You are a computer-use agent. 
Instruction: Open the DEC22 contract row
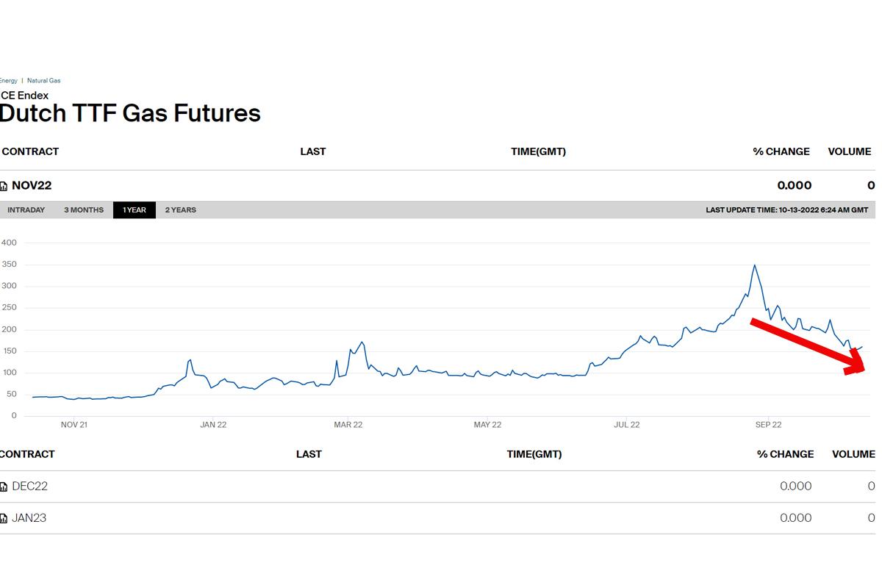[x=29, y=487]
